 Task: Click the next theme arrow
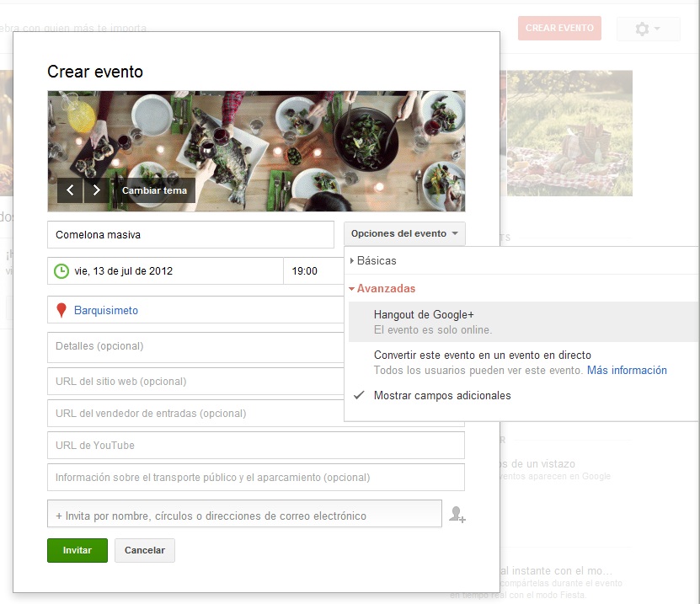tap(96, 190)
